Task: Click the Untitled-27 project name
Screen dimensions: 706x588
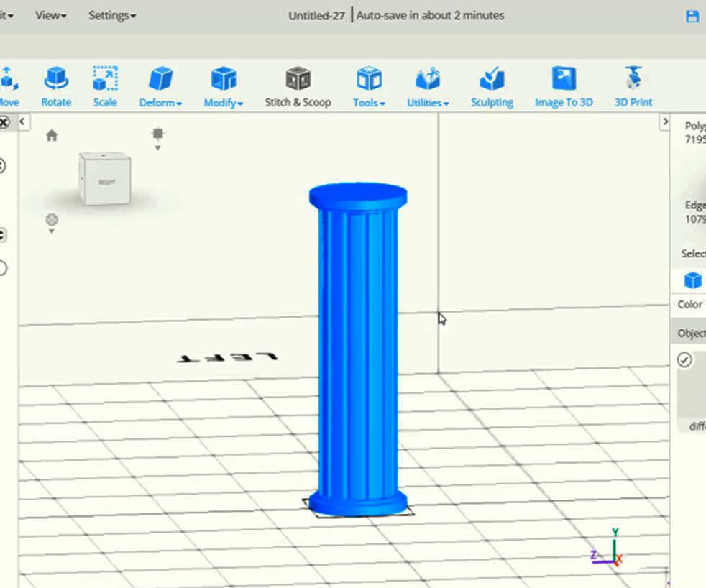Action: [x=316, y=14]
